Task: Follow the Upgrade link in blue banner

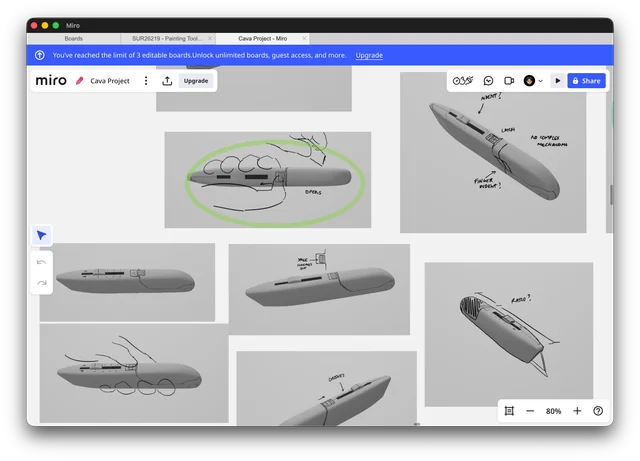Action: [369, 55]
